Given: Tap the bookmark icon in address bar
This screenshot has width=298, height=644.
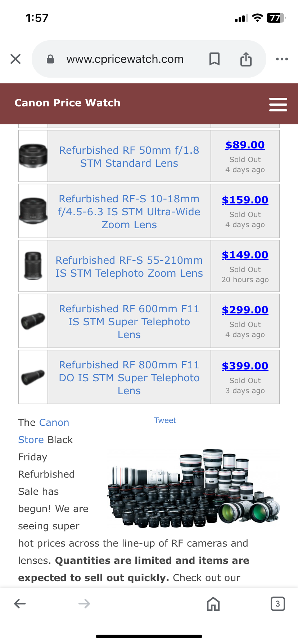Looking at the screenshot, I should (215, 59).
